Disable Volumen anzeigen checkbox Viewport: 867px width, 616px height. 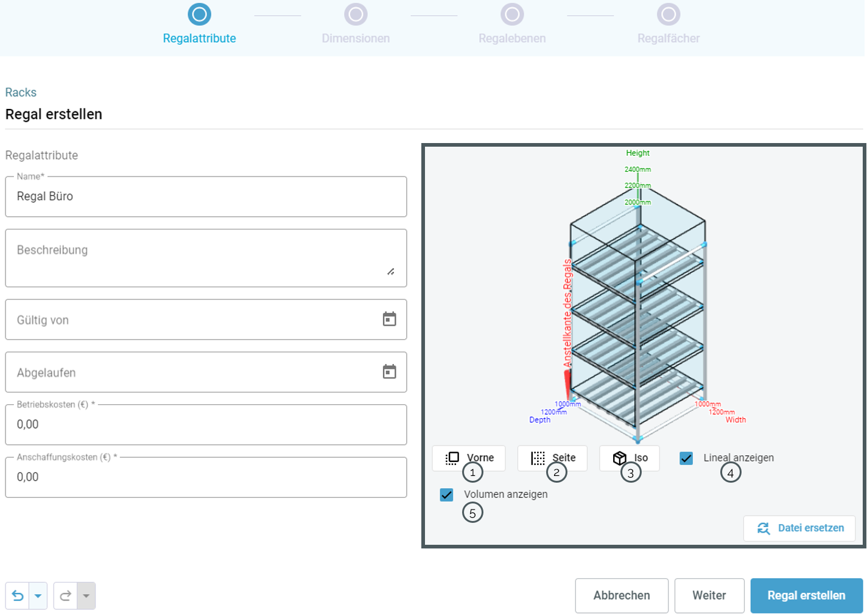[x=446, y=494]
